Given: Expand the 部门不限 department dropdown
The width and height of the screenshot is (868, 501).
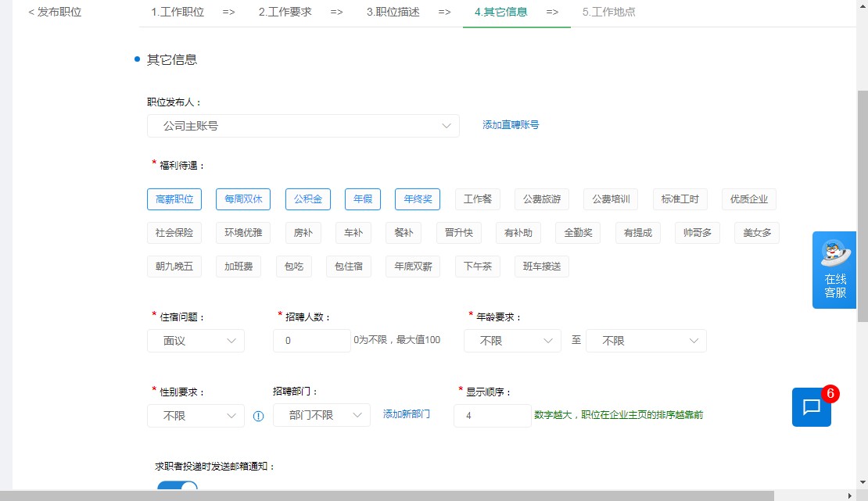Looking at the screenshot, I should coord(321,415).
